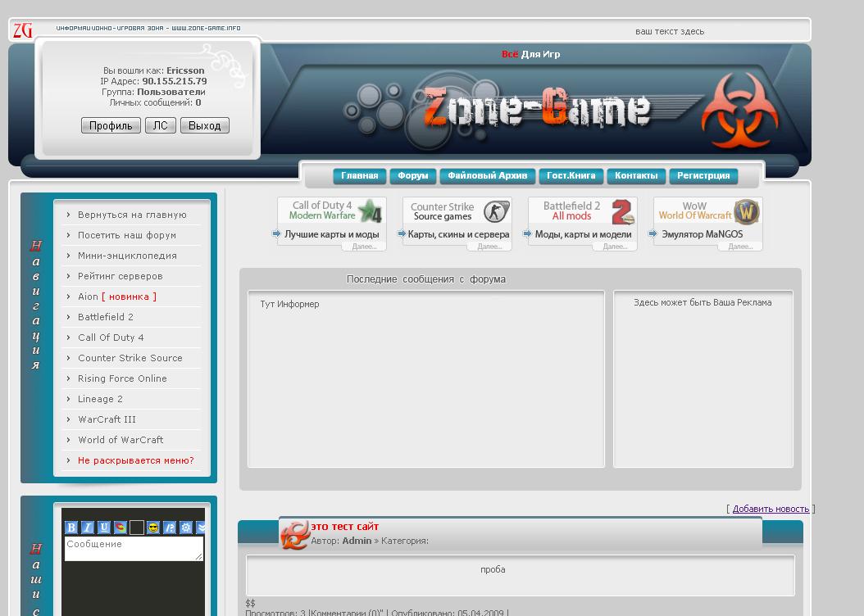
Task: Click the Профиль button
Action: (x=111, y=125)
